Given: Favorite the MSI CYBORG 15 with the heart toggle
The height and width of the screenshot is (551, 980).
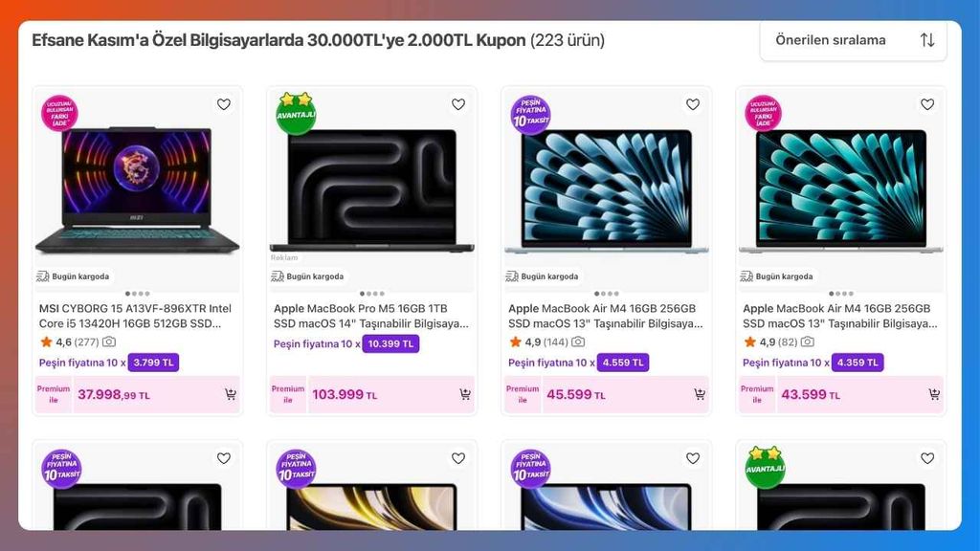Looking at the screenshot, I should click(223, 104).
